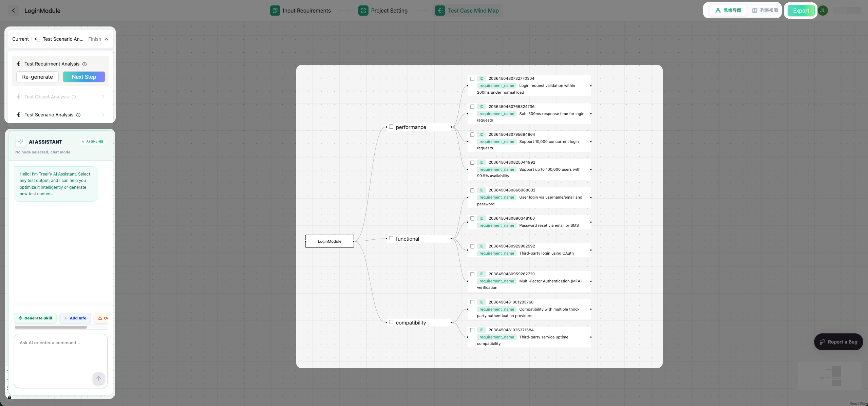This screenshot has width=868, height=406.
Task: Click the Report a Bug icon
Action: 823,342
